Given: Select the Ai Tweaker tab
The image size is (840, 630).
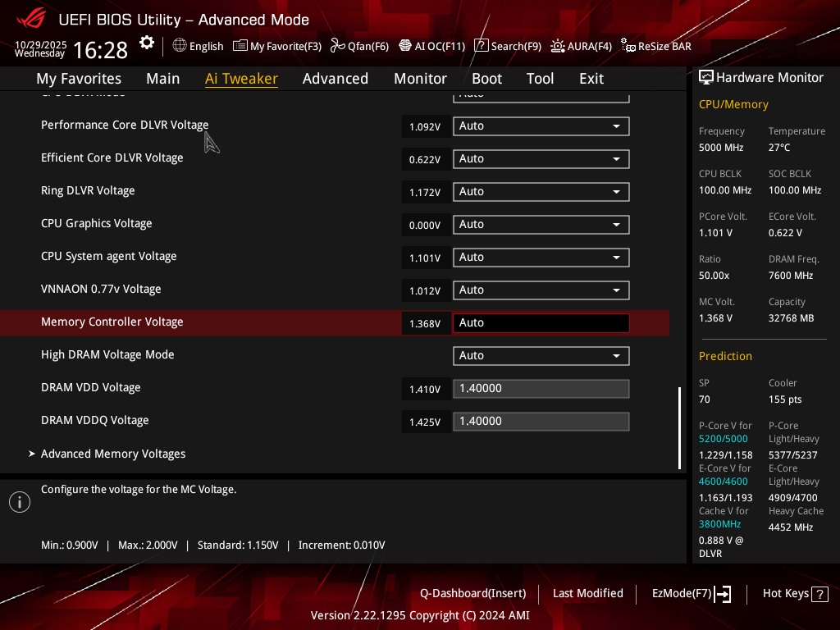Looking at the screenshot, I should pos(241,79).
